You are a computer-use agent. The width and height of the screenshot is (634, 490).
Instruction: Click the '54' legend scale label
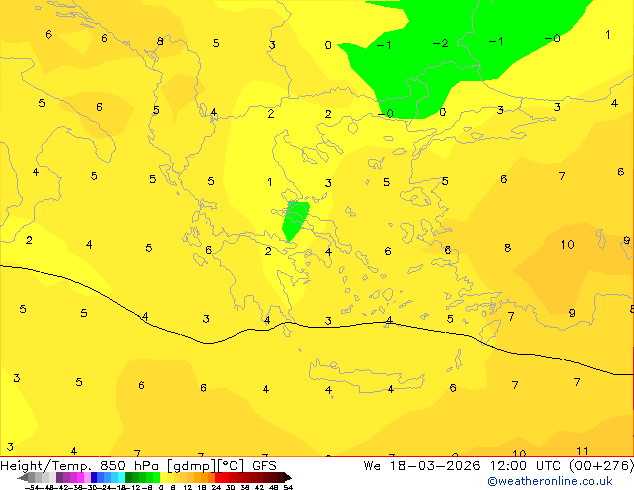(288, 487)
